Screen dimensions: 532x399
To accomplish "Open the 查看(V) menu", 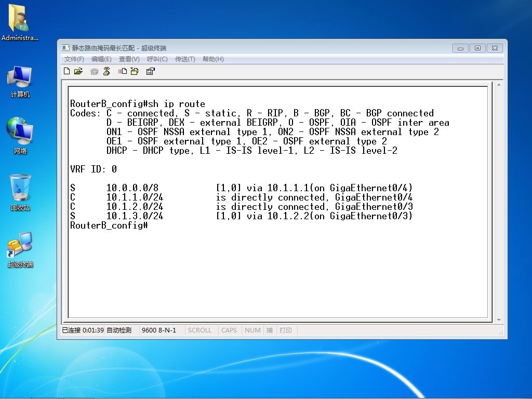I will pos(129,59).
